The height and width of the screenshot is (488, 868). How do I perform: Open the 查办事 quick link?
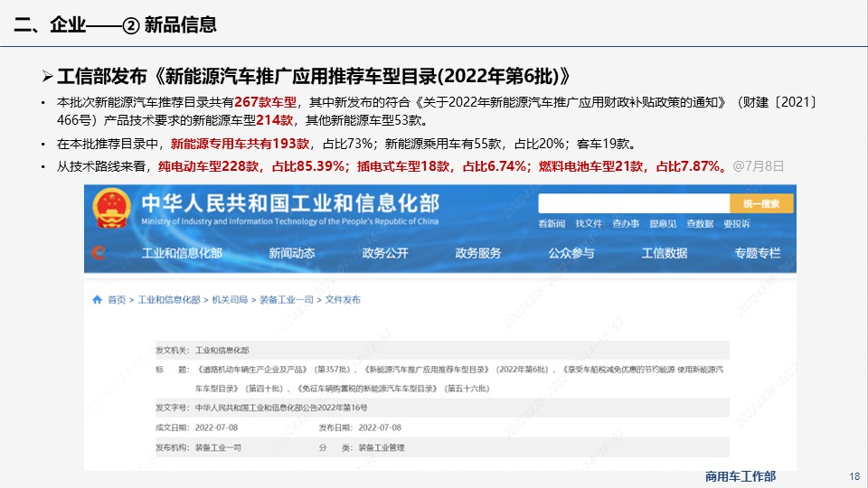(626, 223)
